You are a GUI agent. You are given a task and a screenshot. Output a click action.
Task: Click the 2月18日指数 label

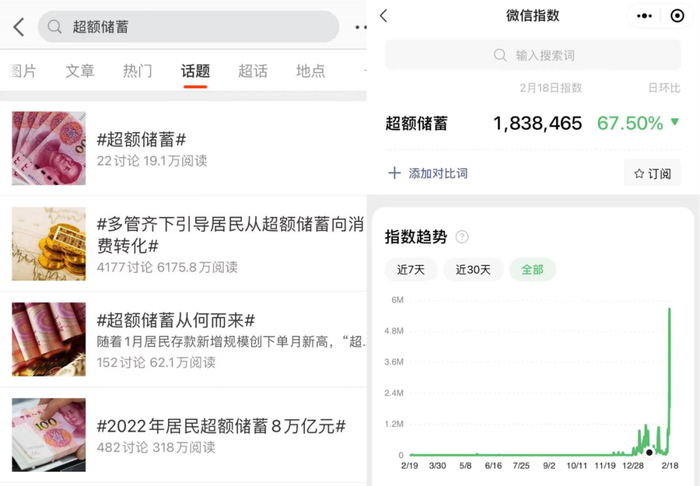pos(551,88)
